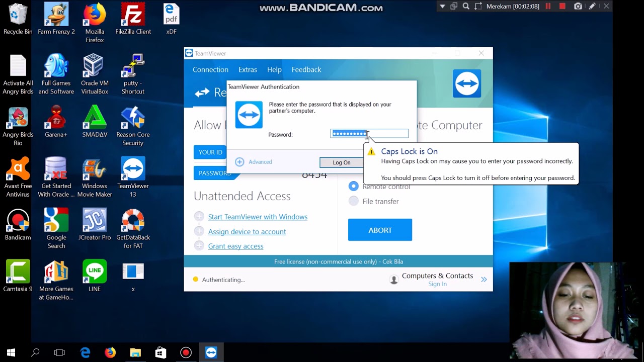Stop the Bandicam recording
Screen dimensions: 644x362
pyautogui.click(x=562, y=7)
